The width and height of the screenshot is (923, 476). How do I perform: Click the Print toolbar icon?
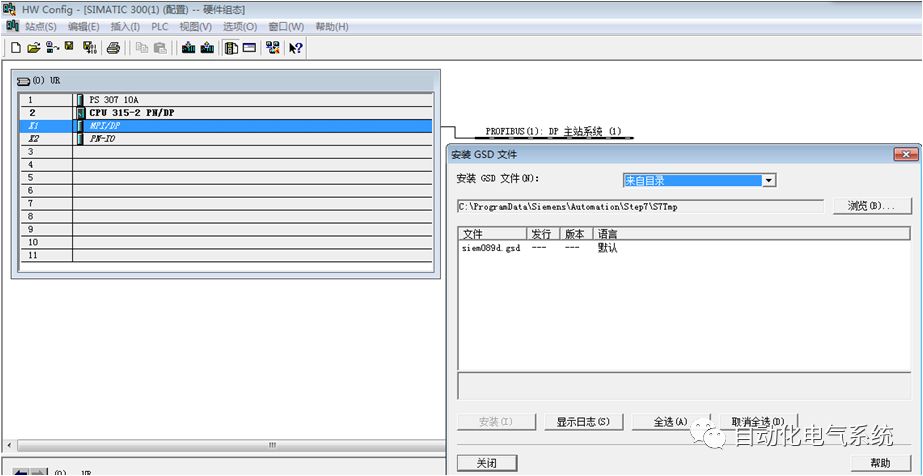[x=114, y=48]
